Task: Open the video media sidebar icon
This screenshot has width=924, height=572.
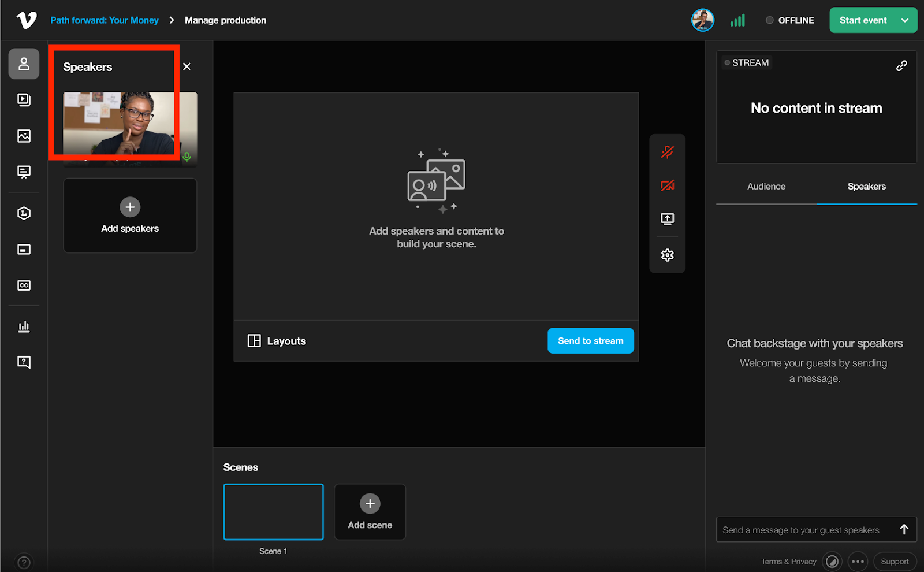Action: (24, 100)
